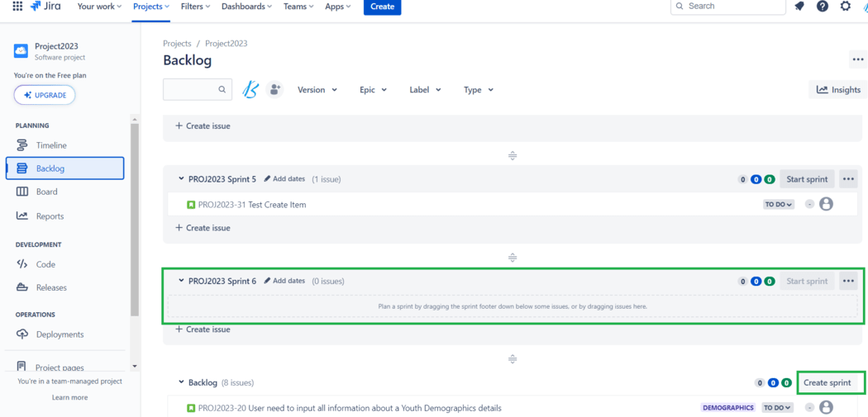
Task: Open the Dashboards dropdown menu
Action: click(x=247, y=7)
